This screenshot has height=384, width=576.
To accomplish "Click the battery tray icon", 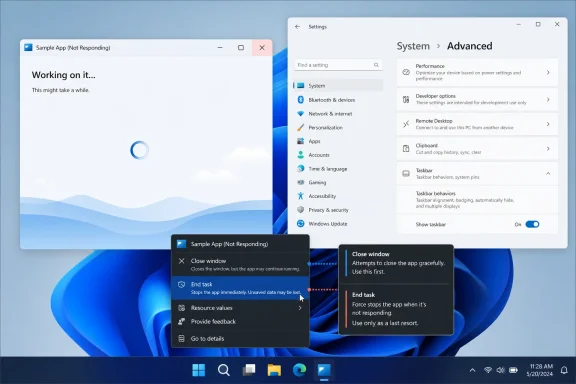I will [x=513, y=370].
